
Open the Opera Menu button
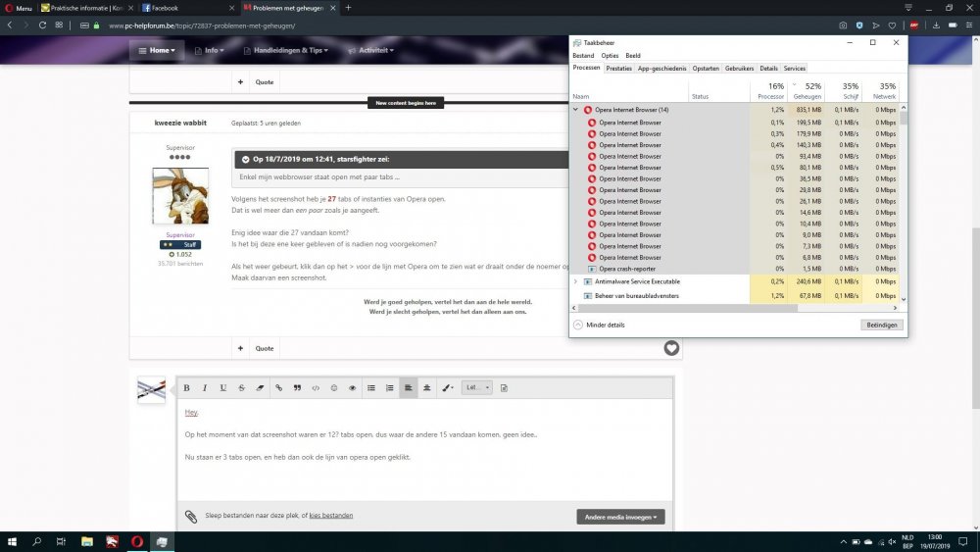tap(18, 8)
